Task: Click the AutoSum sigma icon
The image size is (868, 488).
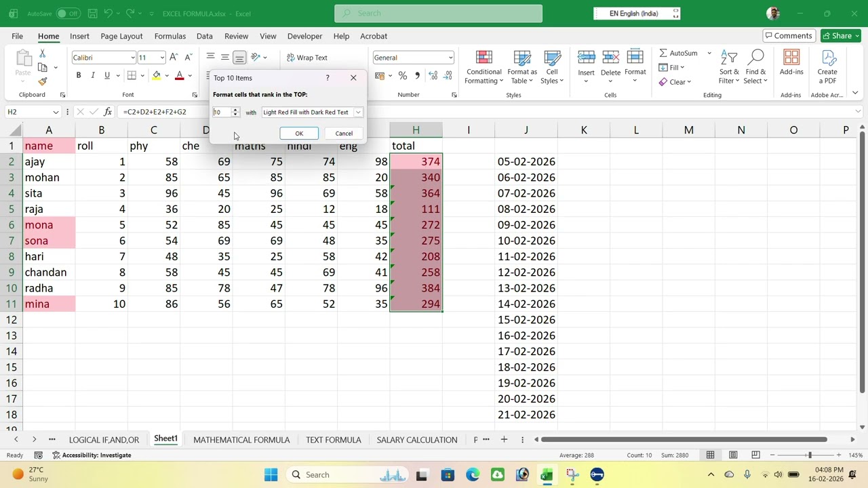Action: 663,53
